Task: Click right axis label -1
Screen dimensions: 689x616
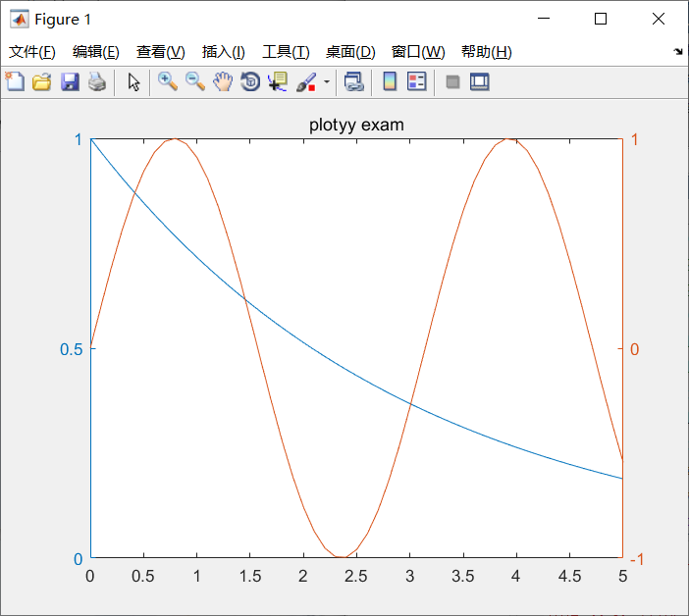Action: click(637, 559)
